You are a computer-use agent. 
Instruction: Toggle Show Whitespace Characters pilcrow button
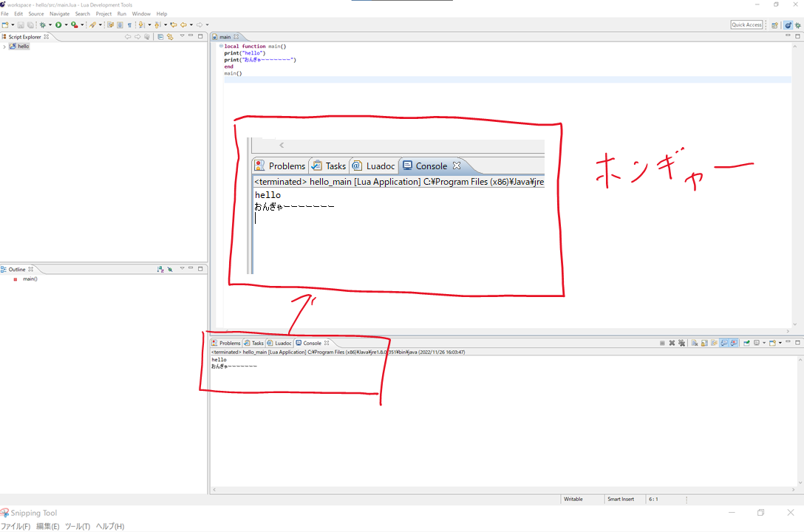[x=129, y=24]
